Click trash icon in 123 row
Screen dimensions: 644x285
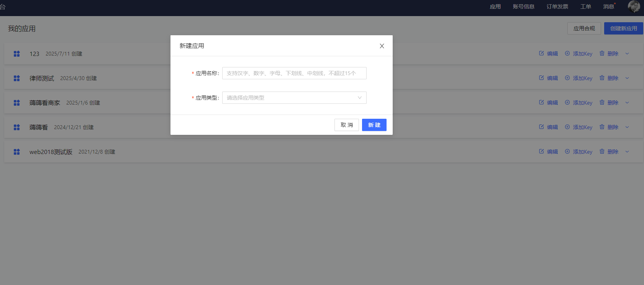(602, 53)
